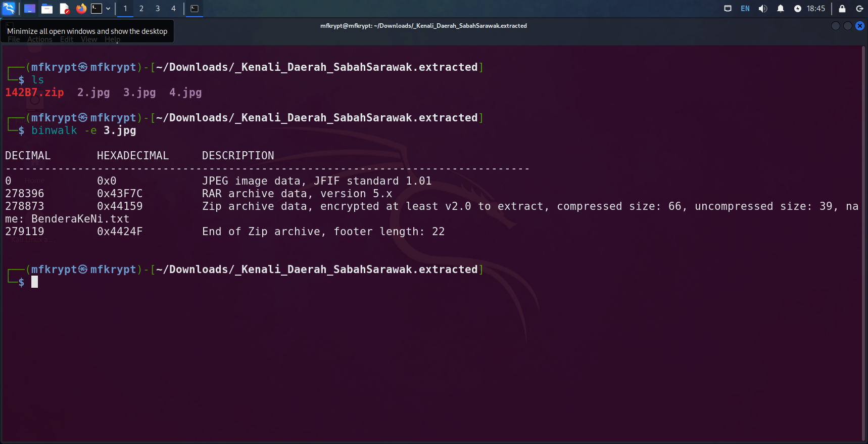Open the wired network connection icon
Viewport: 868px width, 444px height.
click(728, 9)
